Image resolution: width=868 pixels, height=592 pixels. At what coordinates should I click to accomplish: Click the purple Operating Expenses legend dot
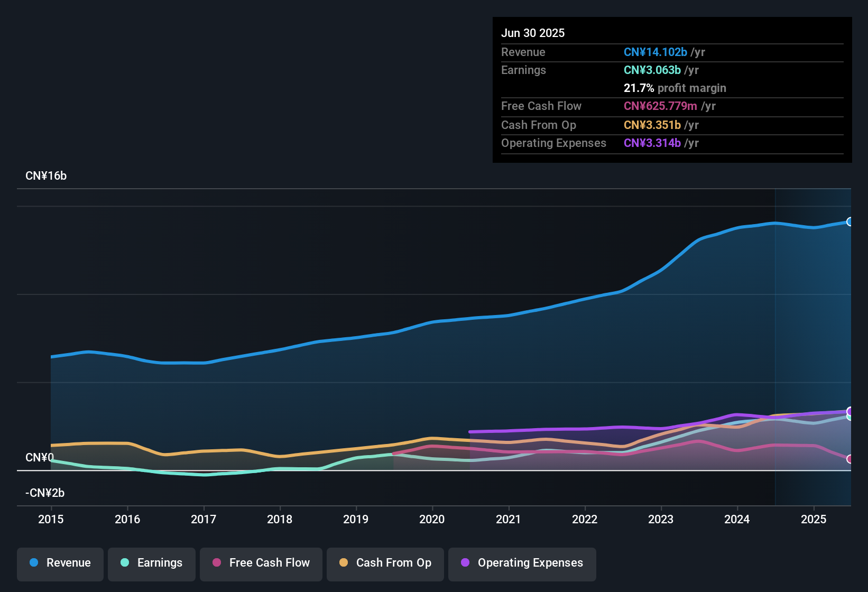click(x=465, y=562)
